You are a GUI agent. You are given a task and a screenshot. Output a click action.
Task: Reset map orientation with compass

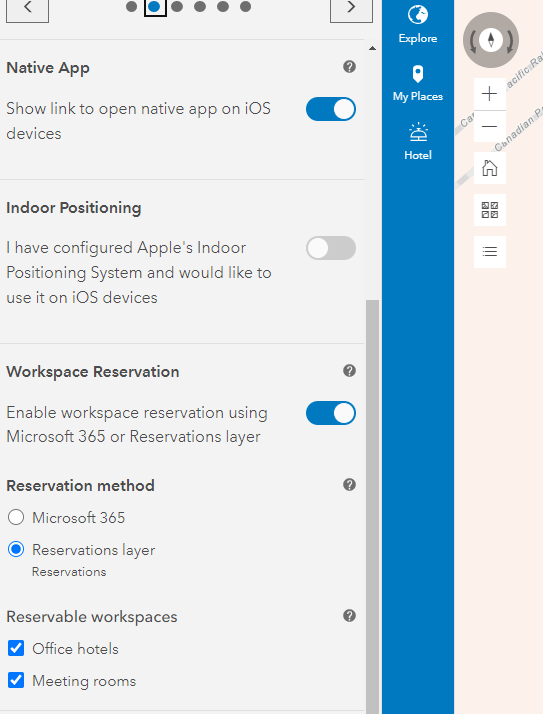tap(491, 40)
